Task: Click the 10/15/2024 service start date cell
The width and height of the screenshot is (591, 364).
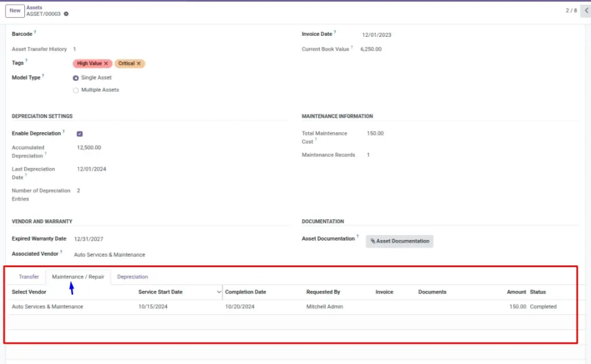Action: [x=152, y=307]
